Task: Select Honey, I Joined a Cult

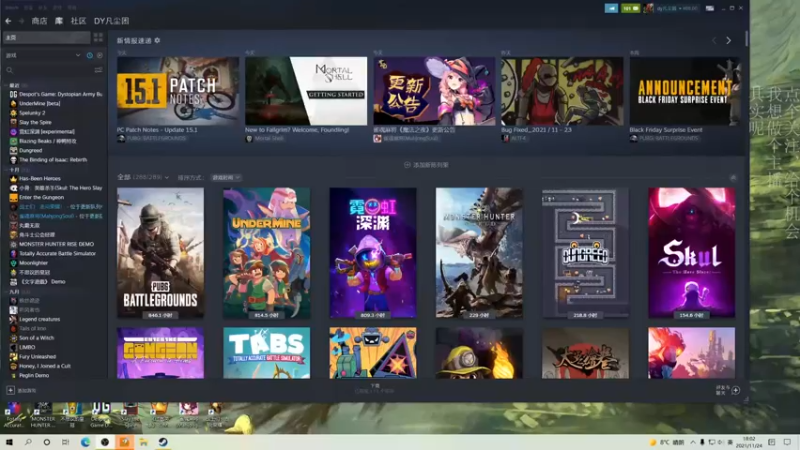Action: point(40,366)
